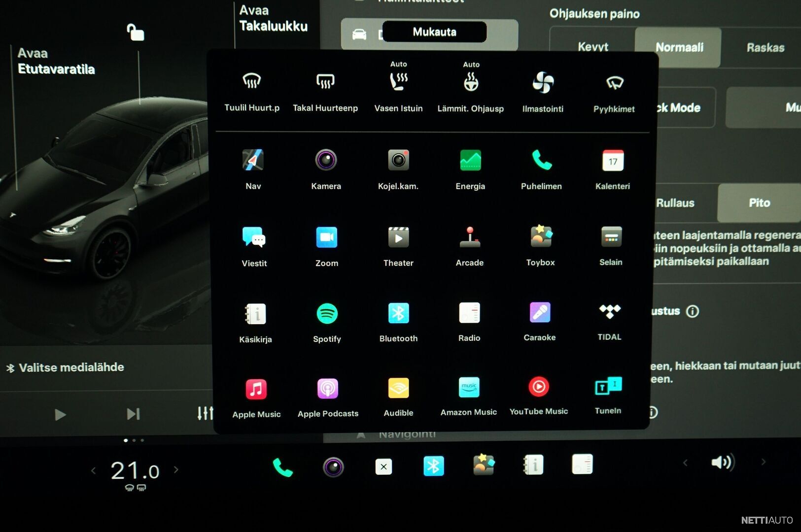Launch the Theater app

click(x=398, y=246)
